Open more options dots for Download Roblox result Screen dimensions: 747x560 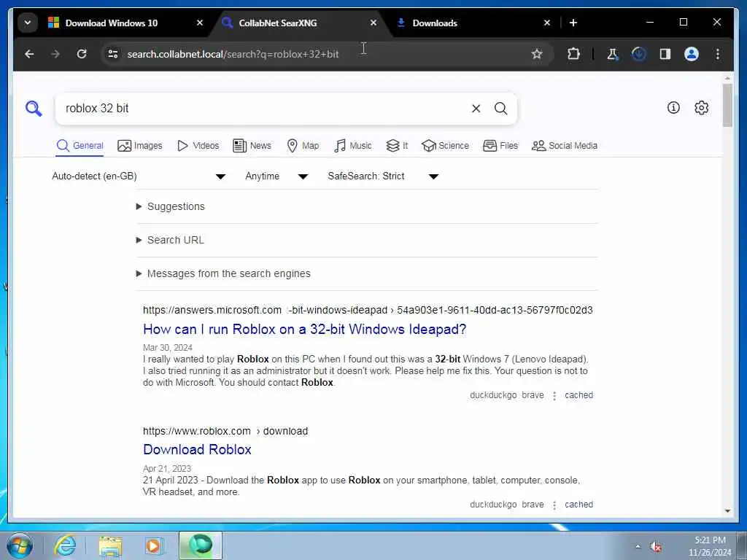(554, 505)
